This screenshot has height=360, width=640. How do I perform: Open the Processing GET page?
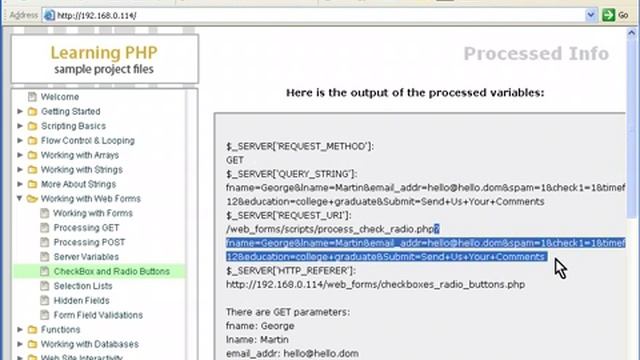(x=87, y=228)
